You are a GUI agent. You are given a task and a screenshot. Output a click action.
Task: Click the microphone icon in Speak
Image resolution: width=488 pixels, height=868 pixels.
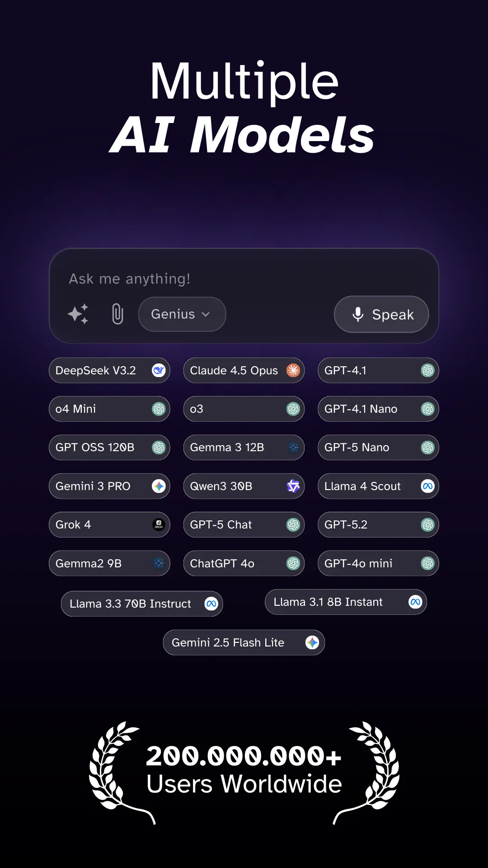(x=358, y=314)
